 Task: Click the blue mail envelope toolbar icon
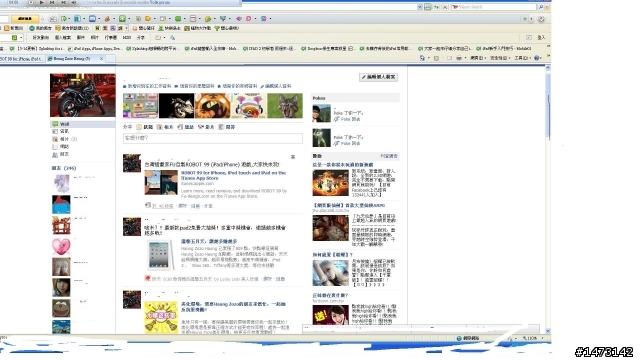(x=92, y=19)
